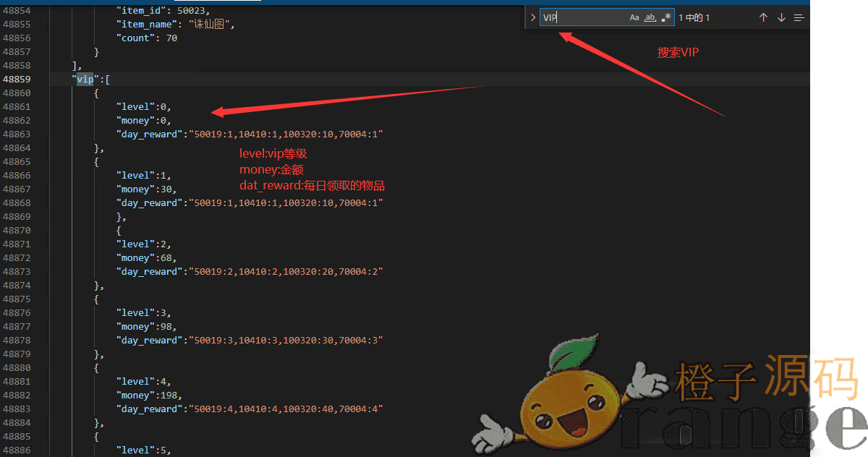Click line number 48878
Screen dimensions: 868x457
click(17, 341)
